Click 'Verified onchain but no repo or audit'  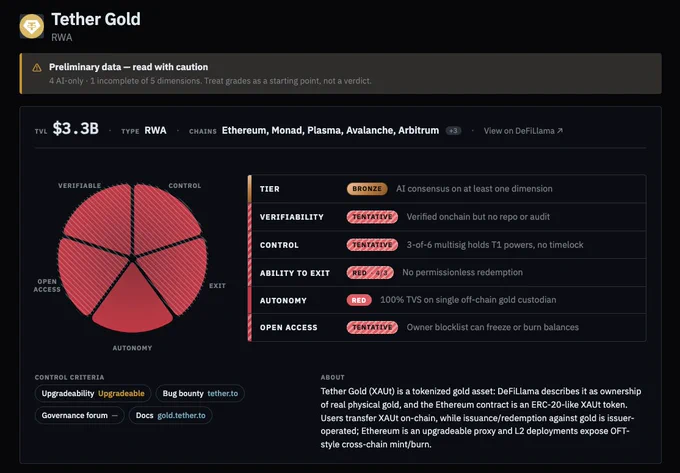click(478, 217)
